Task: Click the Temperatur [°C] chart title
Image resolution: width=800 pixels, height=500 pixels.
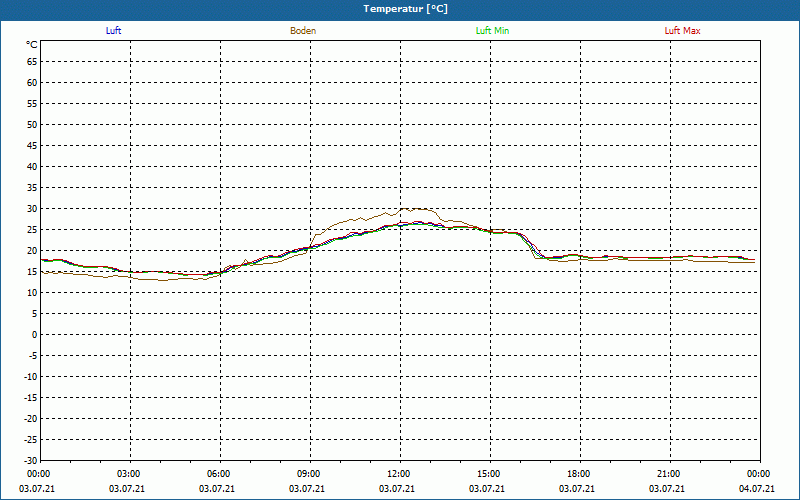Action: (406, 9)
